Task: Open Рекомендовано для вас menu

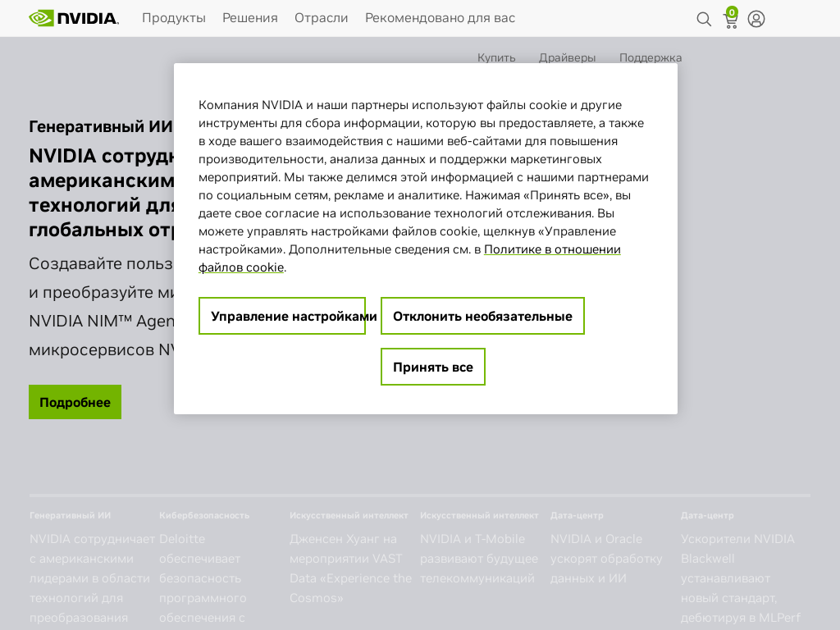Action: (x=440, y=18)
